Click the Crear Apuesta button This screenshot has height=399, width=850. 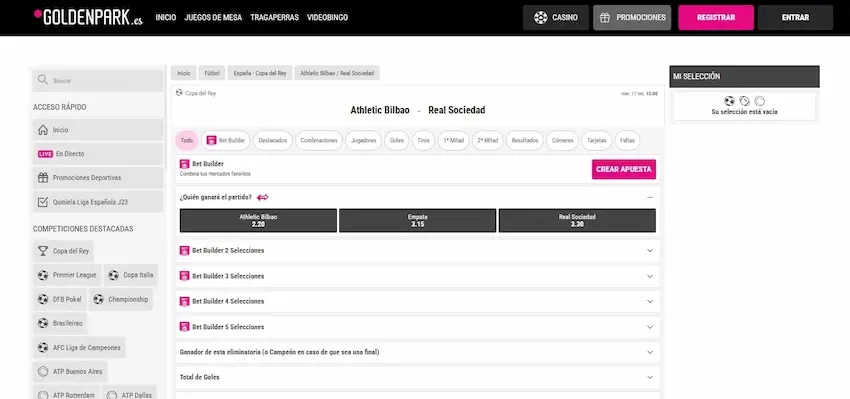[x=624, y=169]
